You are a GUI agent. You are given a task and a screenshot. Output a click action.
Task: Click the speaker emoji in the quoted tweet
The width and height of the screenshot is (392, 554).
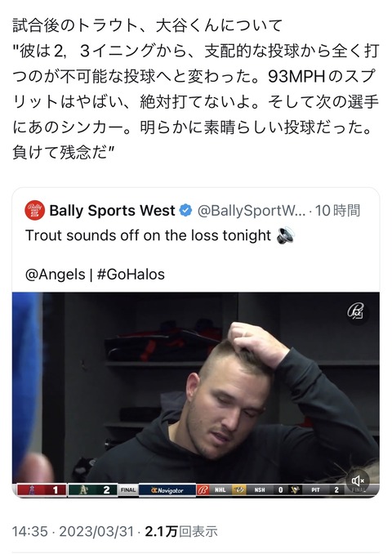pyautogui.click(x=286, y=235)
